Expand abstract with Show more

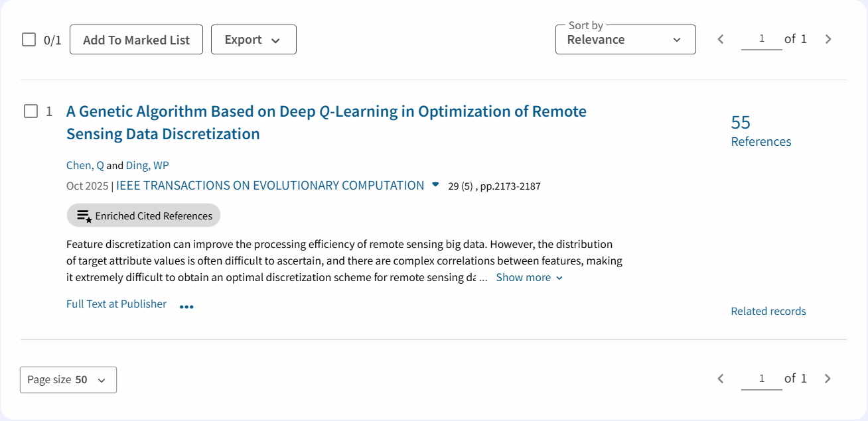[529, 278]
